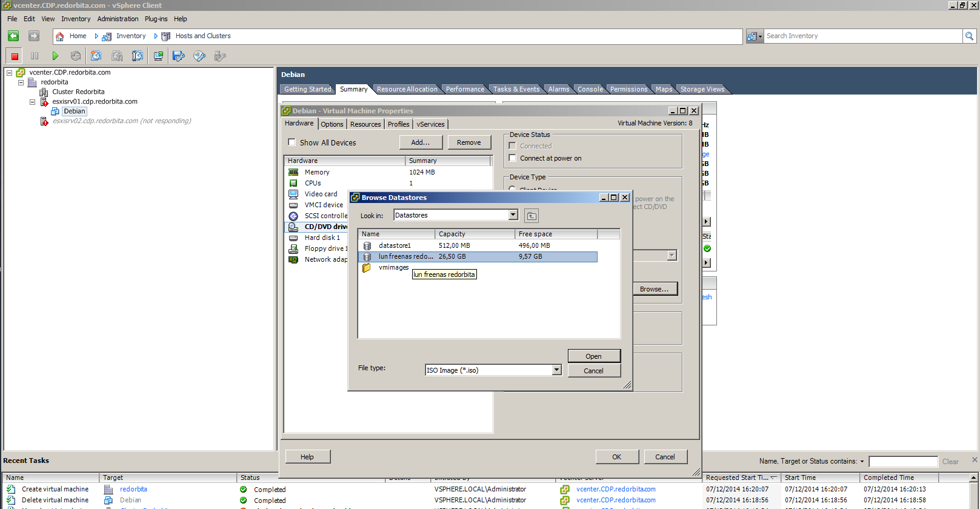980x509 pixels.
Task: Click the Home icon in breadcrumb
Action: click(x=60, y=36)
